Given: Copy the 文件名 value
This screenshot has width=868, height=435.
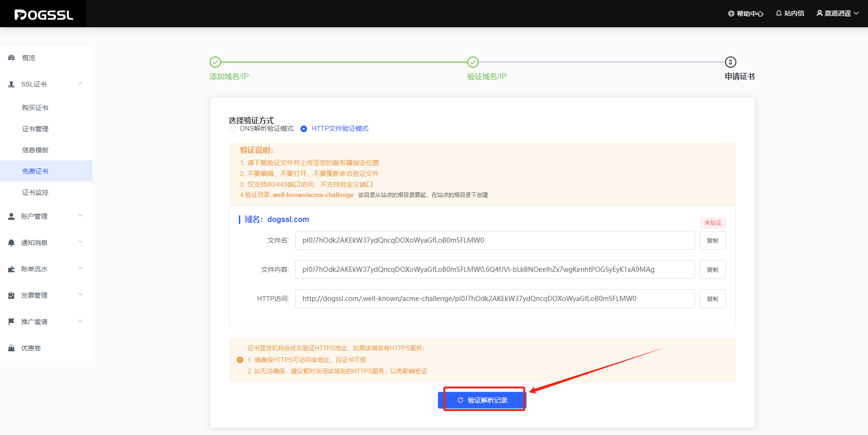Looking at the screenshot, I should click(713, 240).
